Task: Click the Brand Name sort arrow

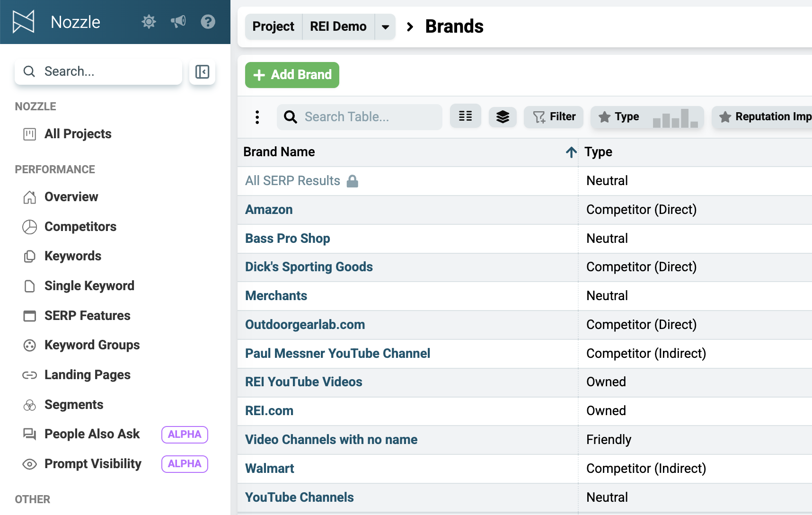Action: pyautogui.click(x=571, y=152)
